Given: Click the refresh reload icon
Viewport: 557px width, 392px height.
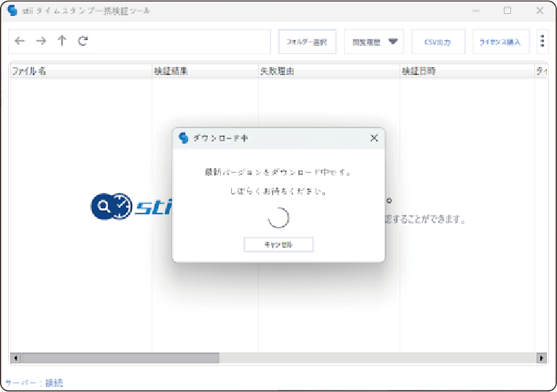Looking at the screenshot, I should click(x=83, y=42).
